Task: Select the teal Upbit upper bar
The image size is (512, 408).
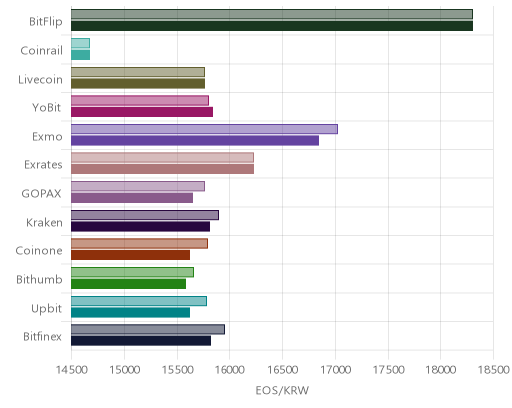Action: click(139, 301)
